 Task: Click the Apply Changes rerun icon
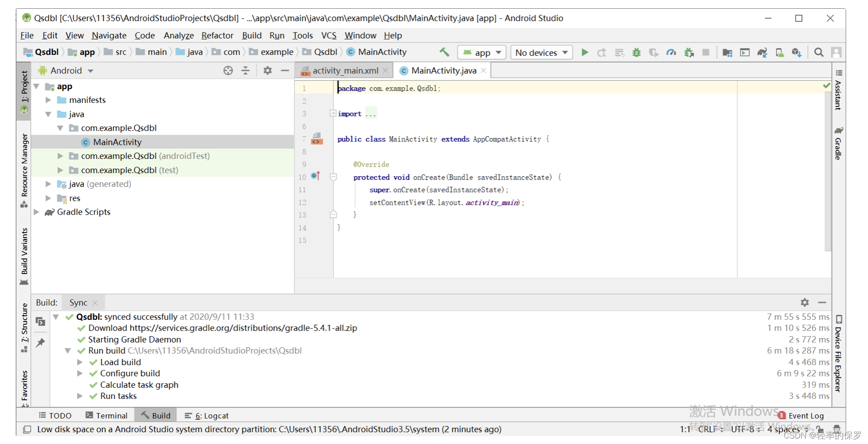(602, 52)
